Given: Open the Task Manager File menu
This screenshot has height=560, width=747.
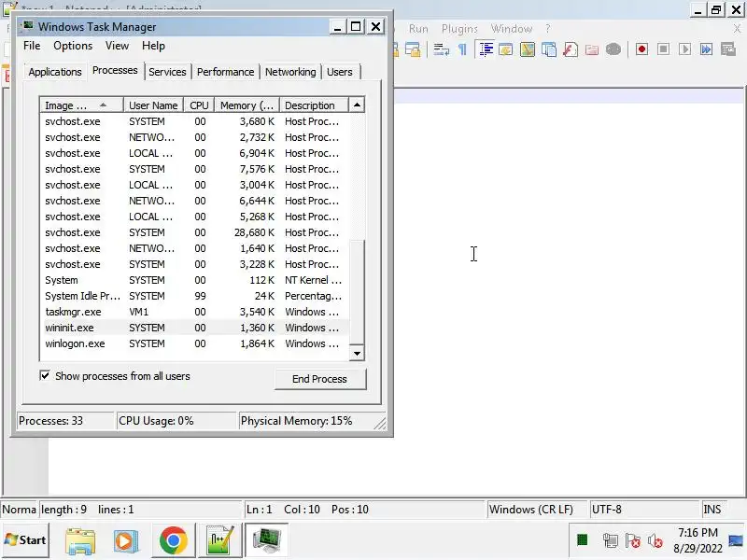Looking at the screenshot, I should pyautogui.click(x=32, y=46).
